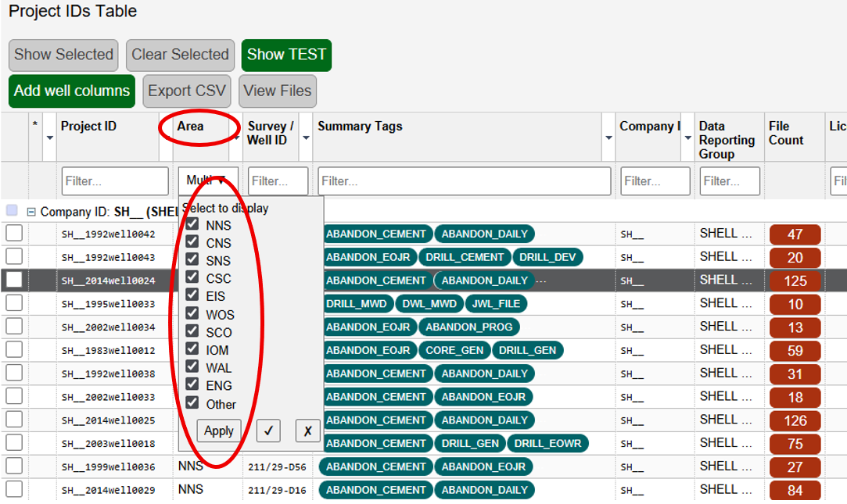The width and height of the screenshot is (847, 504).
Task: Open the Area Multi filter dropdown
Action: [207, 181]
